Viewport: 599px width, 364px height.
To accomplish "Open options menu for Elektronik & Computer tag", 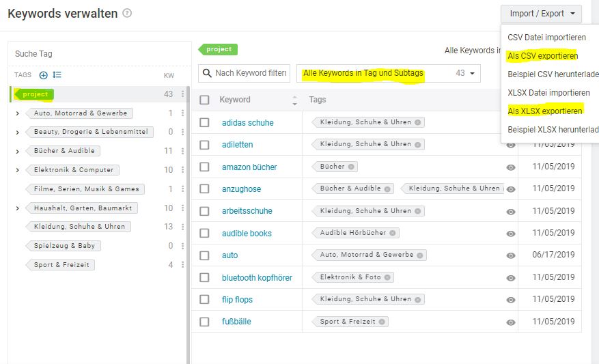I will [x=182, y=169].
